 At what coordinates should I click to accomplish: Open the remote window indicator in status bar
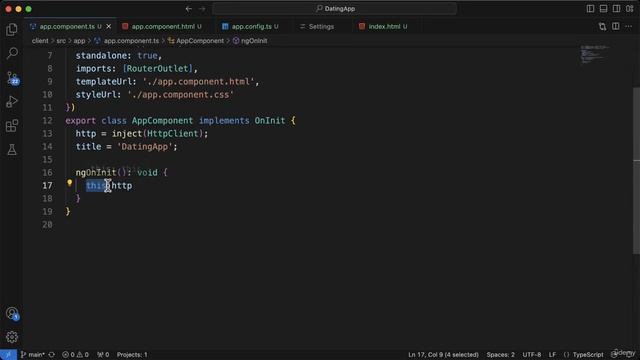tap(8, 355)
